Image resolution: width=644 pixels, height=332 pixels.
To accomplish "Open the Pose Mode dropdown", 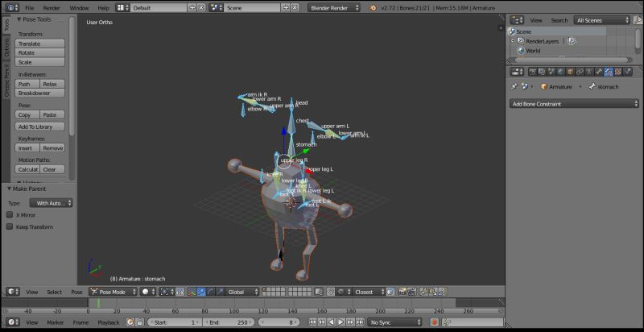I will point(113,292).
